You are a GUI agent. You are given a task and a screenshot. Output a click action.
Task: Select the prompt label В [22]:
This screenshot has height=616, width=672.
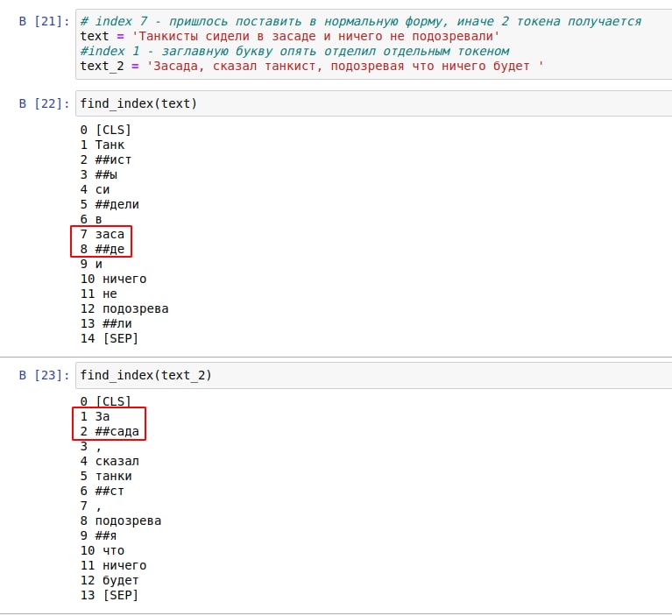tap(44, 103)
